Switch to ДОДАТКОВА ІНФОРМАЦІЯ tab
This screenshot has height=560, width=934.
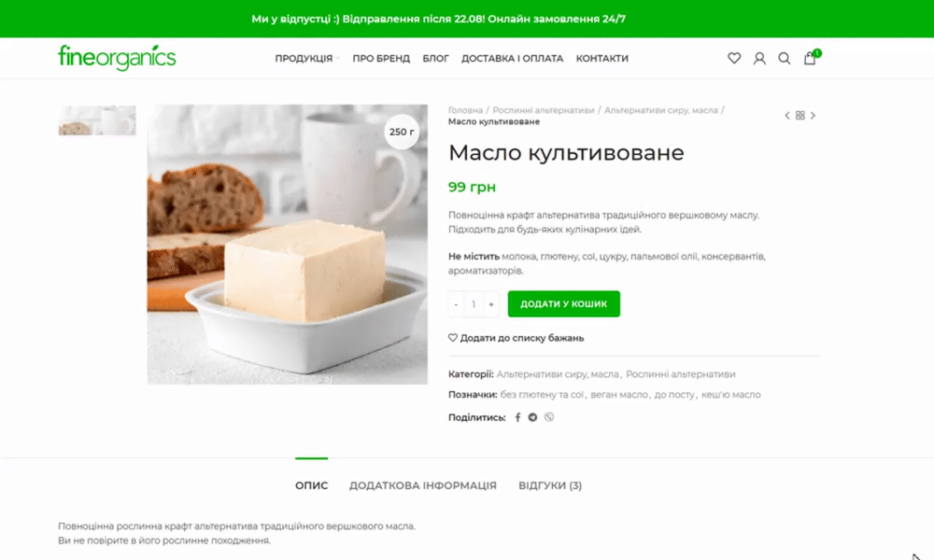423,485
